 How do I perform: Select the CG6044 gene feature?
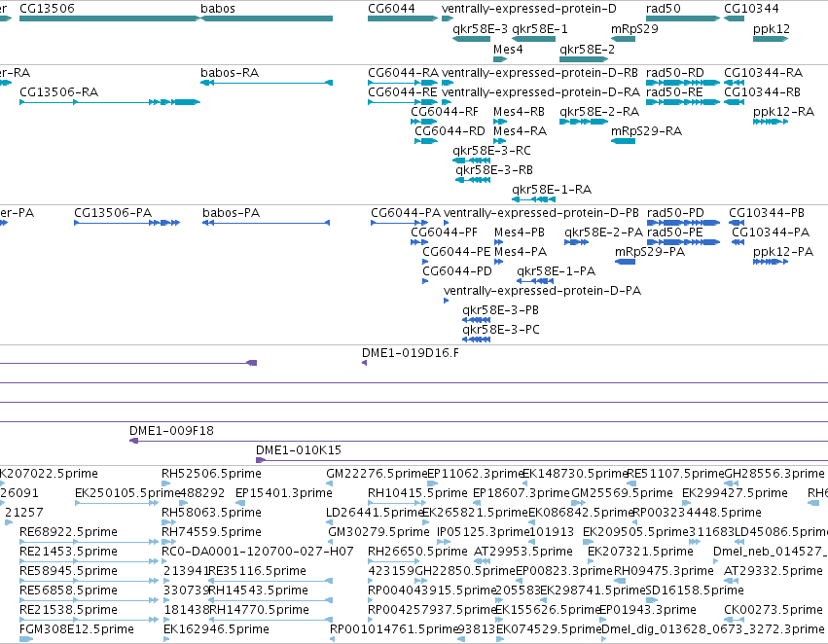[x=403, y=18]
